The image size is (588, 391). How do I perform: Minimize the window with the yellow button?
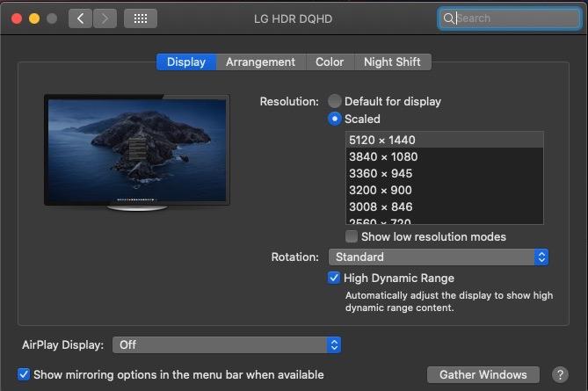click(x=34, y=18)
